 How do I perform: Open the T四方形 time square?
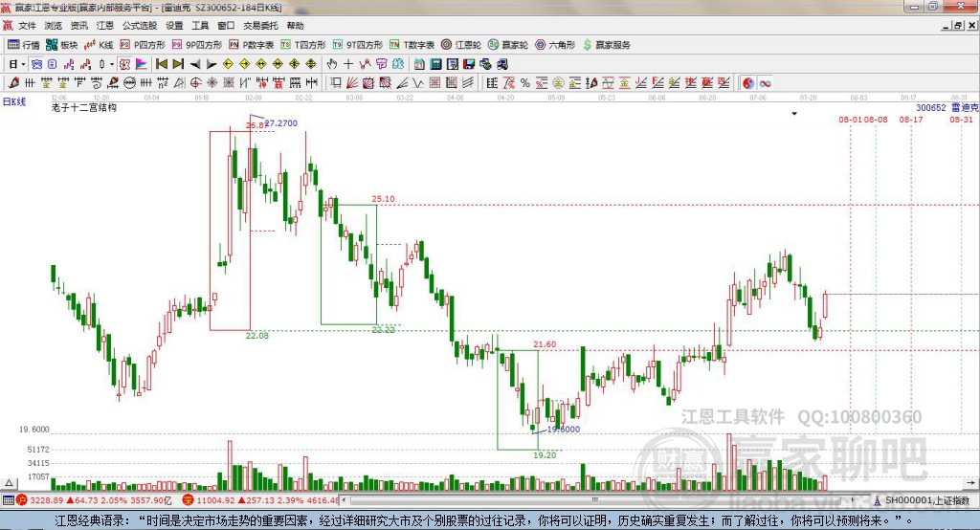303,45
